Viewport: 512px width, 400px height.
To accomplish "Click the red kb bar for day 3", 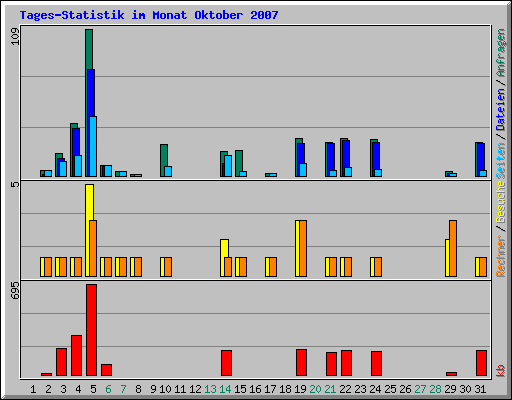I will pos(61,362).
